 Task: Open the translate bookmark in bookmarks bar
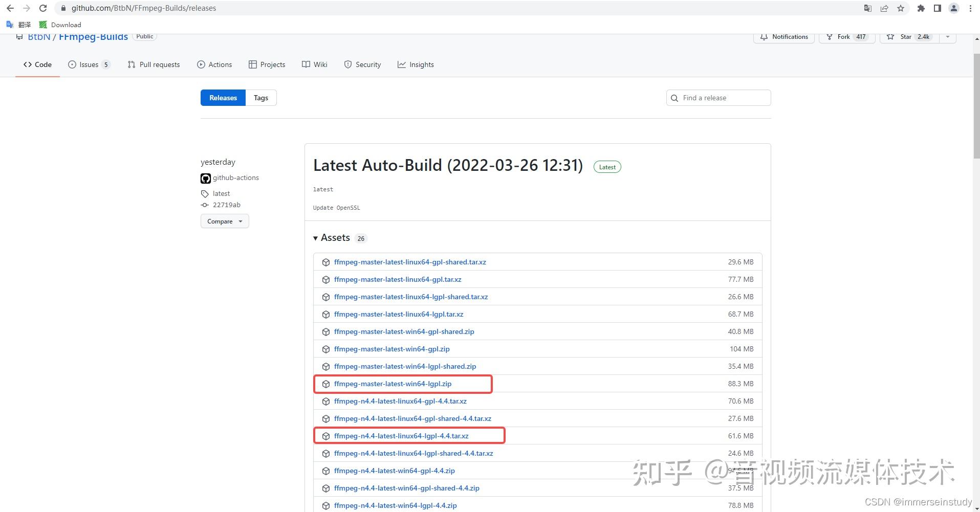(19, 25)
